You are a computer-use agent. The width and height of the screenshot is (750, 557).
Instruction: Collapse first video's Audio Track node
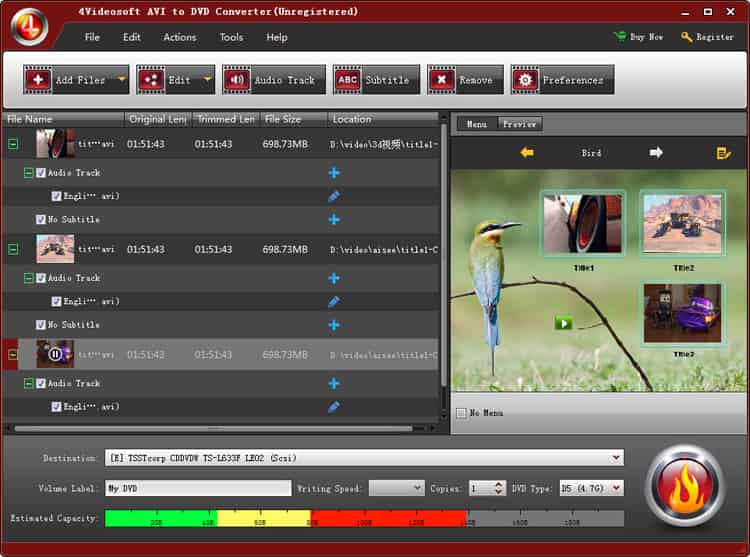(29, 173)
